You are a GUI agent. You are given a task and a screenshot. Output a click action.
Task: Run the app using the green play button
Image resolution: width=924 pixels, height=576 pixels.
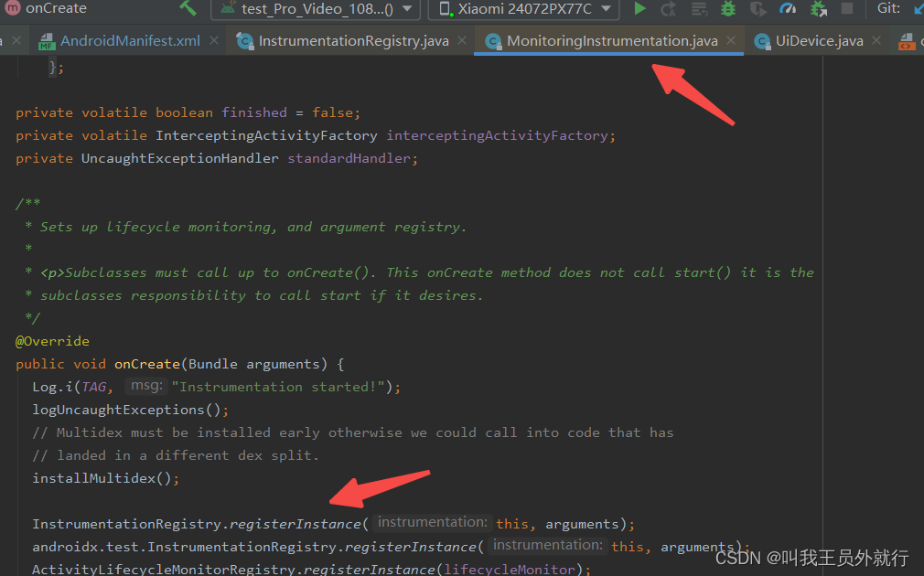[639, 9]
